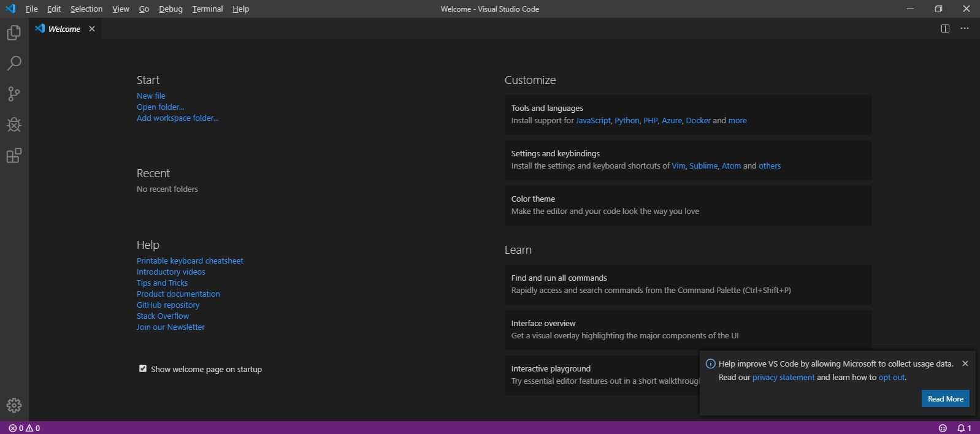Select the Welcome tab

(65, 29)
